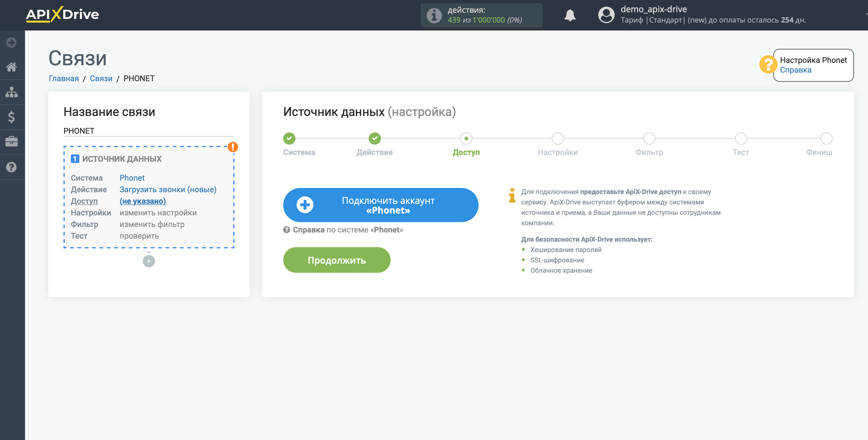The image size is (868, 440).
Task: Click the ApiX-Drive logo
Action: pos(62,14)
